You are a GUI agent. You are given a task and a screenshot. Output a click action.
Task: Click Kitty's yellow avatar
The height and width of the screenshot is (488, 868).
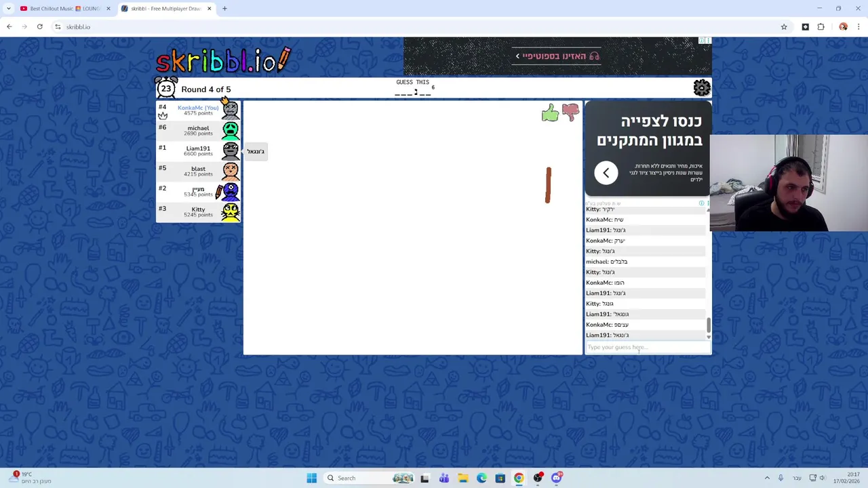(231, 211)
